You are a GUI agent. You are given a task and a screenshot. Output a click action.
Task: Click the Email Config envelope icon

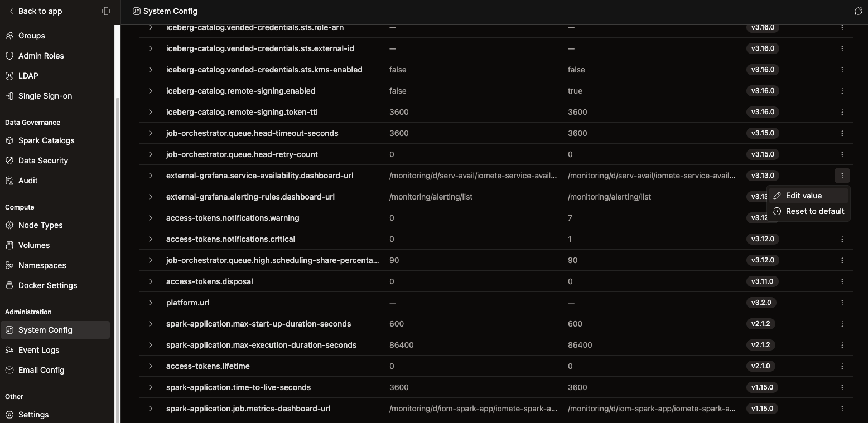click(x=9, y=370)
